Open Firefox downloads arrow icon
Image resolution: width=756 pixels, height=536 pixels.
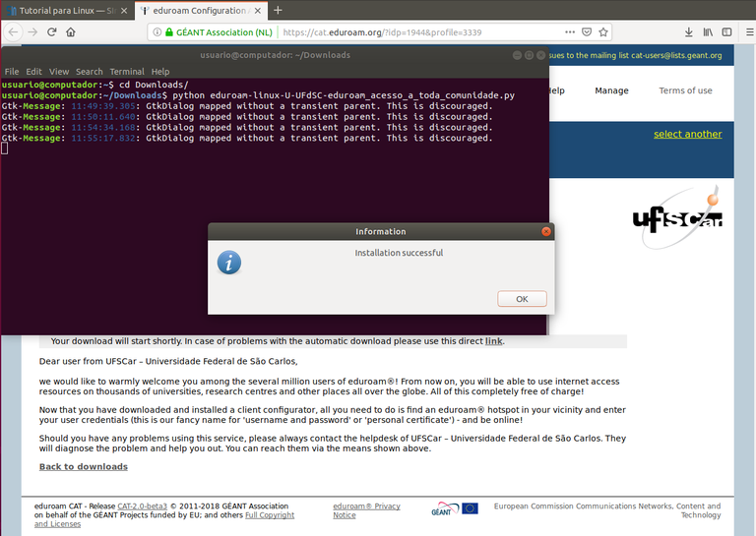(x=688, y=32)
